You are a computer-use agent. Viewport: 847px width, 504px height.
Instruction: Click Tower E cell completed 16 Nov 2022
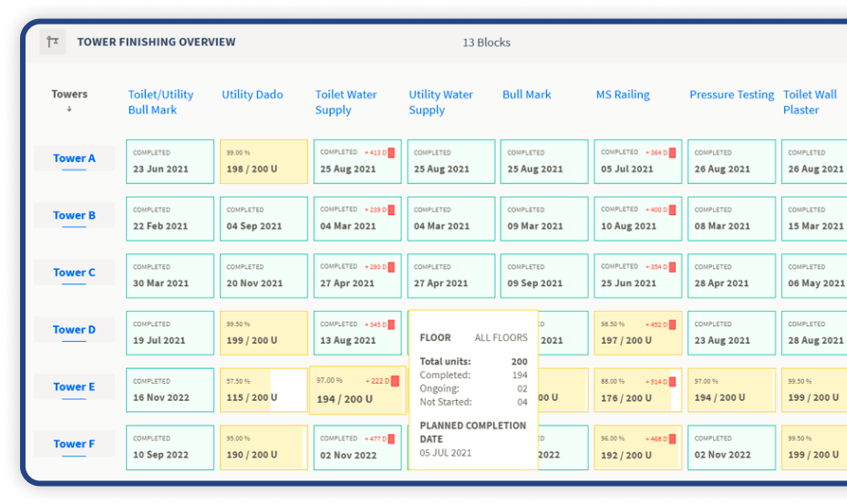pyautogui.click(x=170, y=390)
